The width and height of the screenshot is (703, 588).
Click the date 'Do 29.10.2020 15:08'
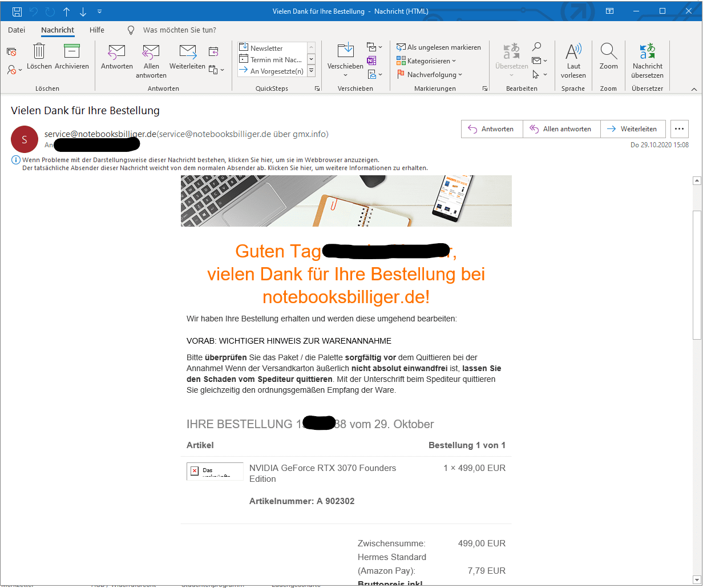coord(660,145)
